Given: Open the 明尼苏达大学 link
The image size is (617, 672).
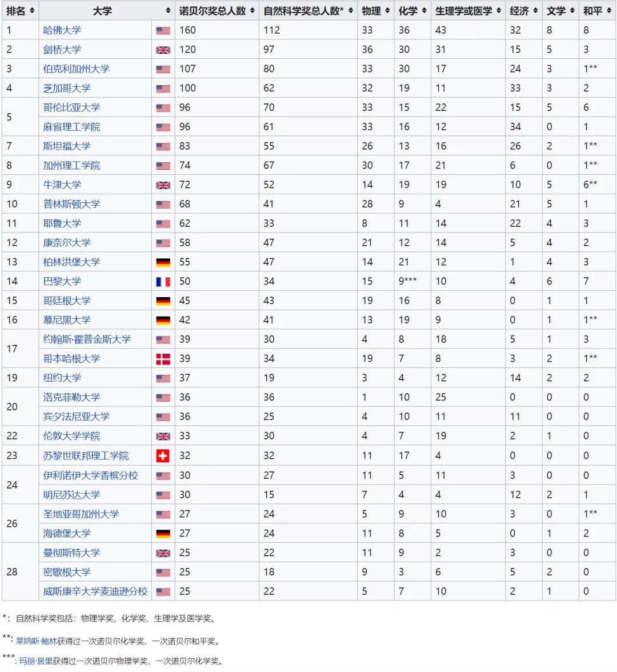Looking at the screenshot, I should 71,495.
